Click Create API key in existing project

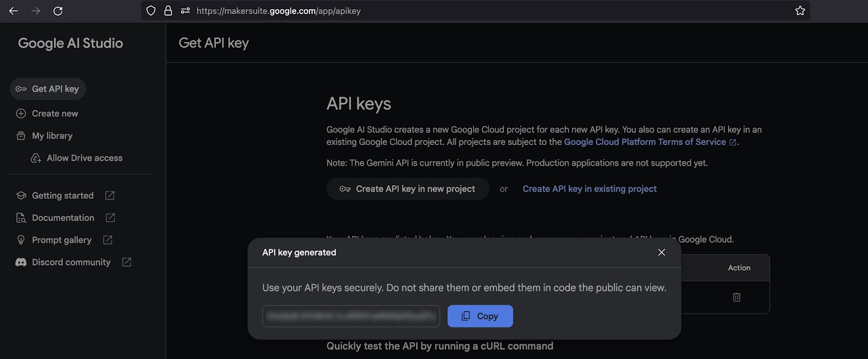coord(590,189)
